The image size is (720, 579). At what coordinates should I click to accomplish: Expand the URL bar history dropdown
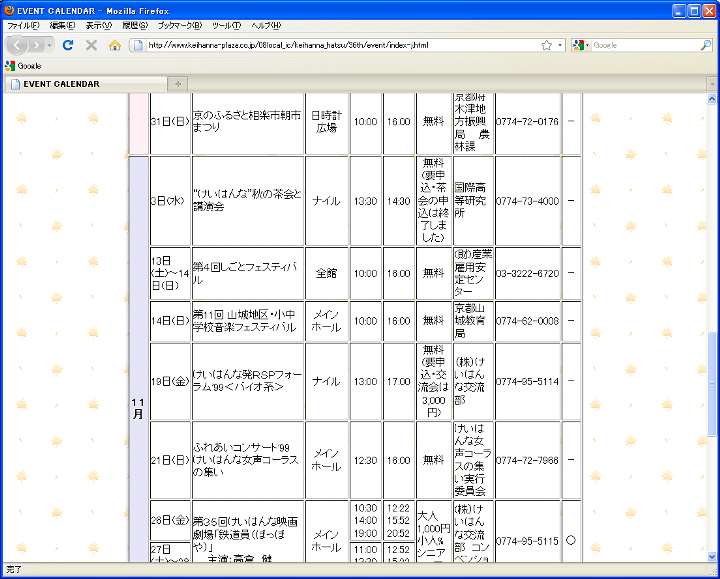(559, 45)
